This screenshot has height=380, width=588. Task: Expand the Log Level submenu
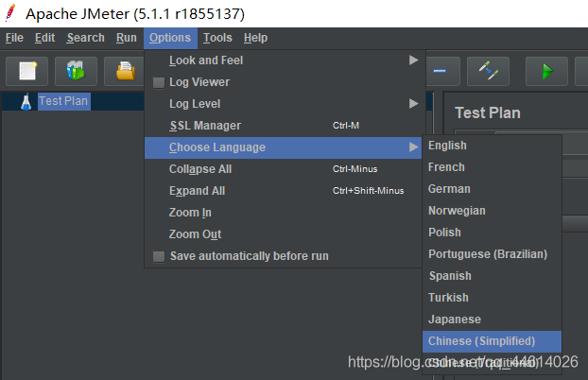click(x=283, y=104)
